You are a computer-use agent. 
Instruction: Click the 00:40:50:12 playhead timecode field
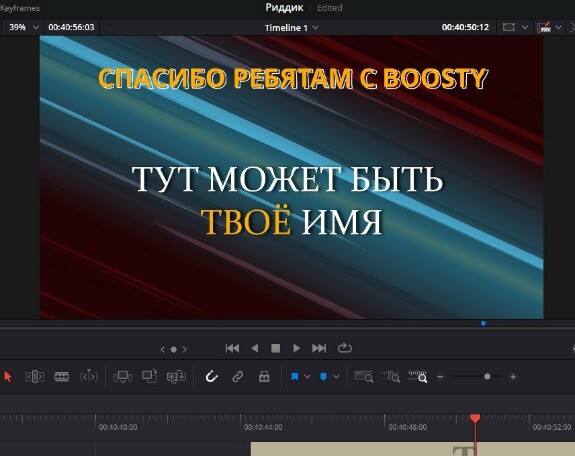pos(465,27)
